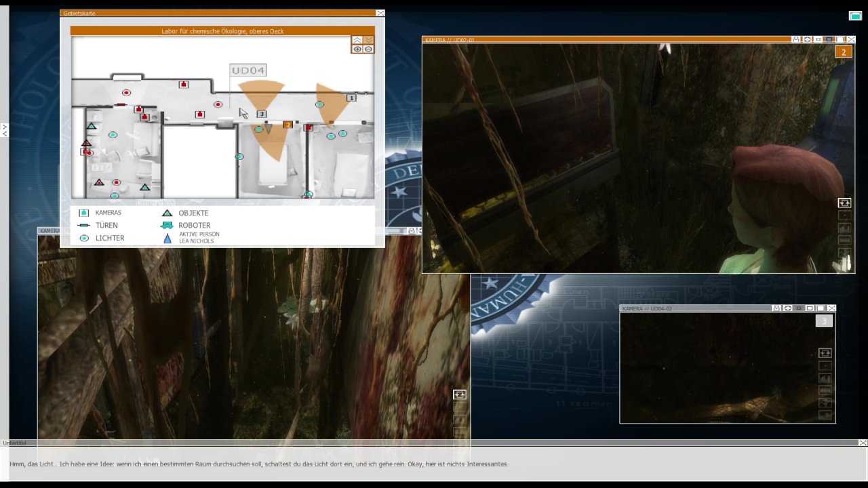Close the camera UD04-02 window
The image size is (868, 488).
pos(831,308)
